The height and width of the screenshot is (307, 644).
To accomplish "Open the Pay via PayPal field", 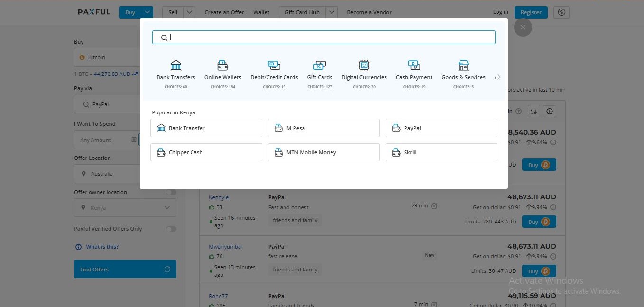I will coord(107,104).
